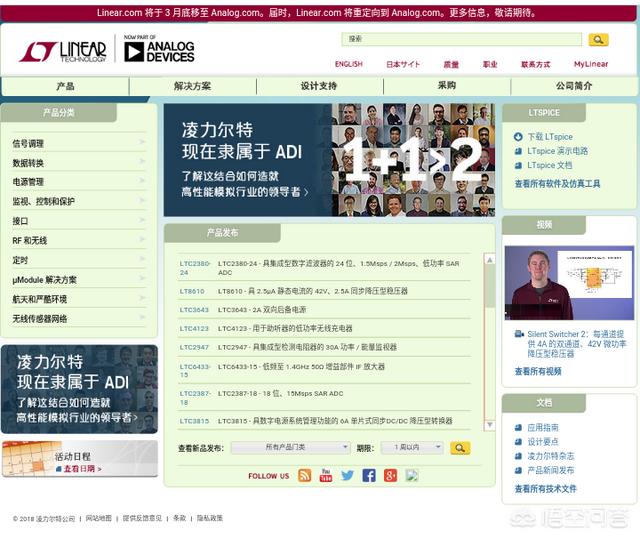
Task: Expand the 信号调理 category arrow
Action: click(142, 143)
